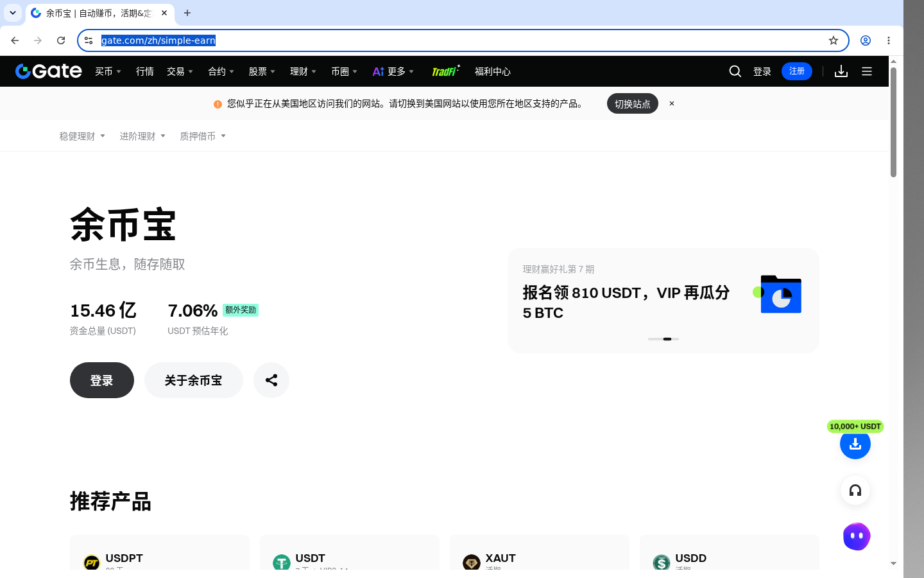Click the folder chart illustration in promo card

coord(778,295)
